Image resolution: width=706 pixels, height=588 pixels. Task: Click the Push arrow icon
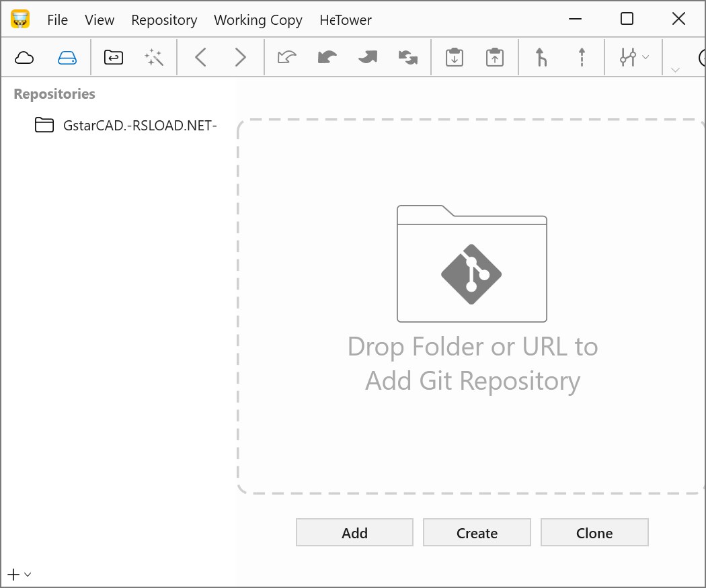(x=368, y=57)
